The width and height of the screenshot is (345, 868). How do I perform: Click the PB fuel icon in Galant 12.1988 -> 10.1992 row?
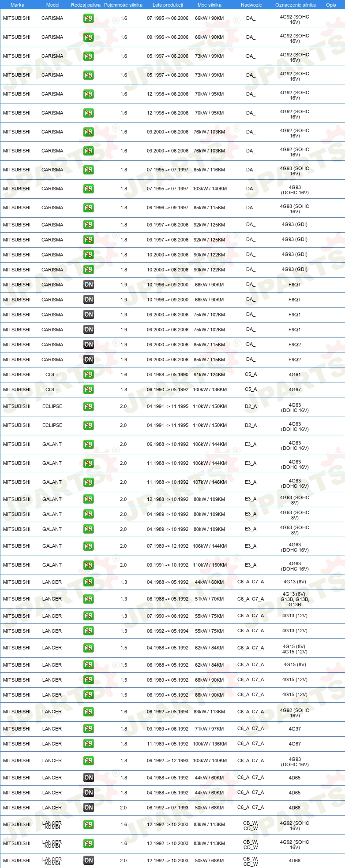(x=89, y=500)
